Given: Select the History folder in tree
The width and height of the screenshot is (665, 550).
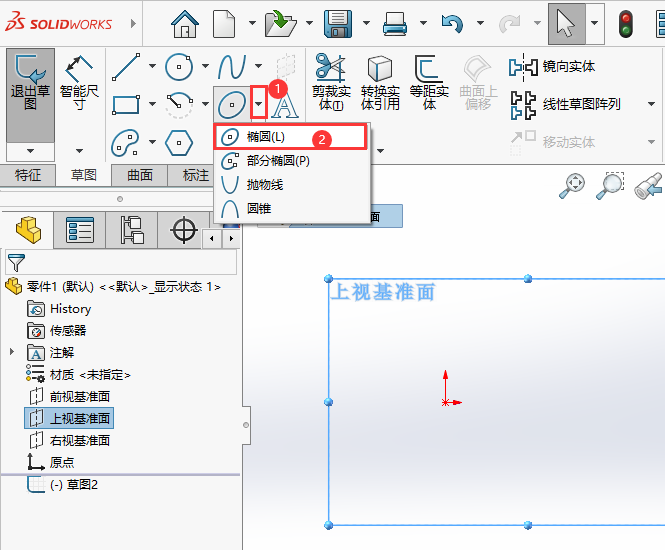Looking at the screenshot, I should click(59, 309).
